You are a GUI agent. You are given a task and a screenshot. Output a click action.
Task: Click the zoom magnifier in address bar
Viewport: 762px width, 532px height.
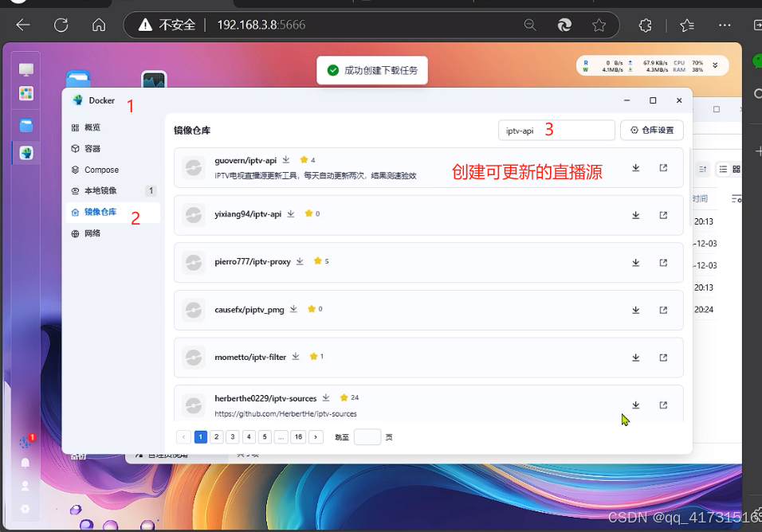coord(530,25)
